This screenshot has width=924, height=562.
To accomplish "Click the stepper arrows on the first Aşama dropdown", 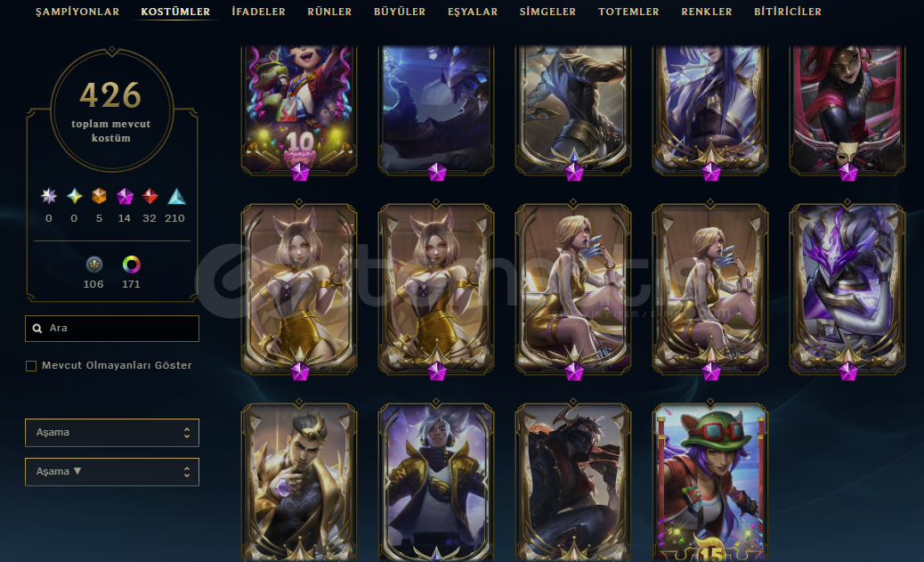I will [x=187, y=433].
